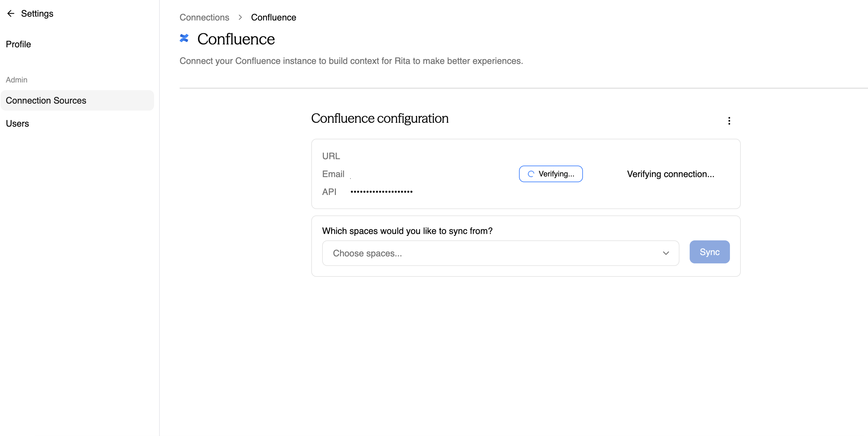Image resolution: width=868 pixels, height=436 pixels.
Task: Select Profile in the sidebar
Action: pyautogui.click(x=18, y=44)
